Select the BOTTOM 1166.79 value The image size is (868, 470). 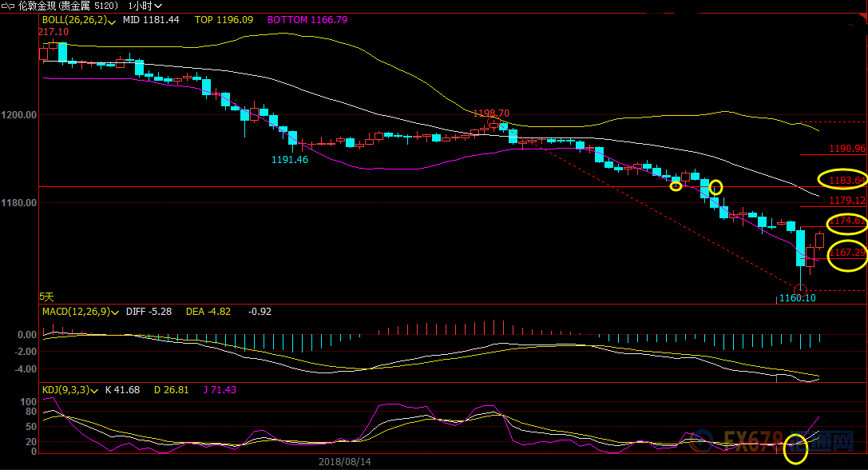(307, 20)
